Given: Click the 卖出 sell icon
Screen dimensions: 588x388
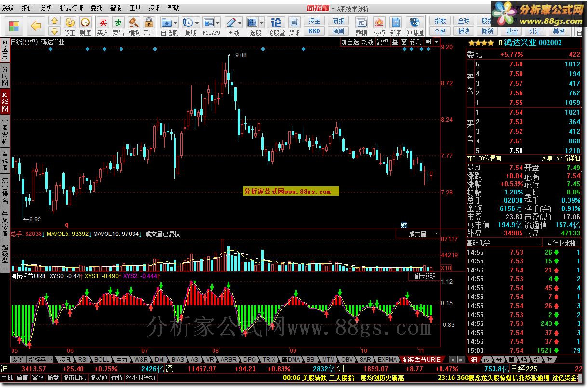Looking at the screenshot, I should 118,23.
